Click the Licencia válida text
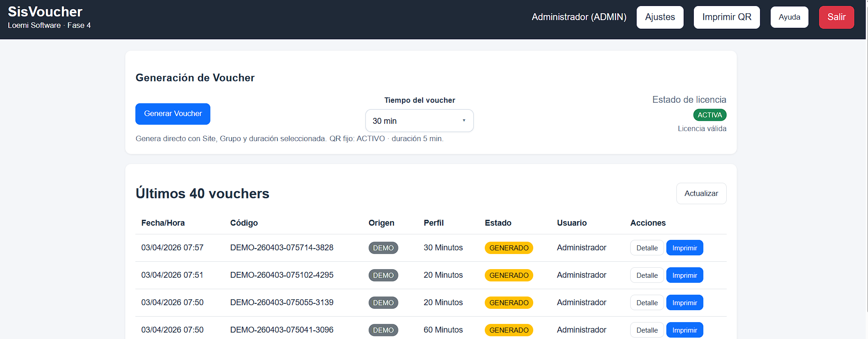This screenshot has height=339, width=868. click(x=702, y=129)
